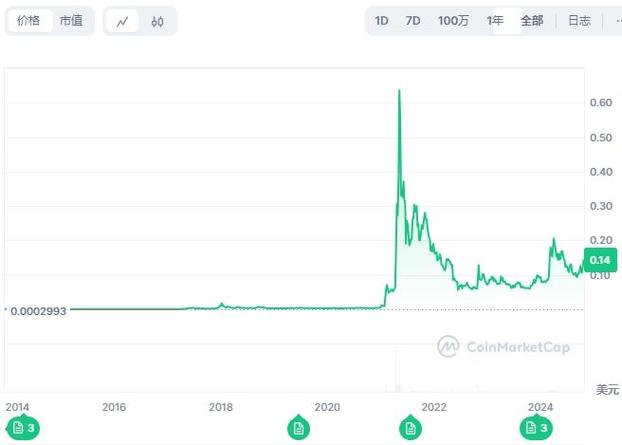Set time range to 1D

[382, 21]
